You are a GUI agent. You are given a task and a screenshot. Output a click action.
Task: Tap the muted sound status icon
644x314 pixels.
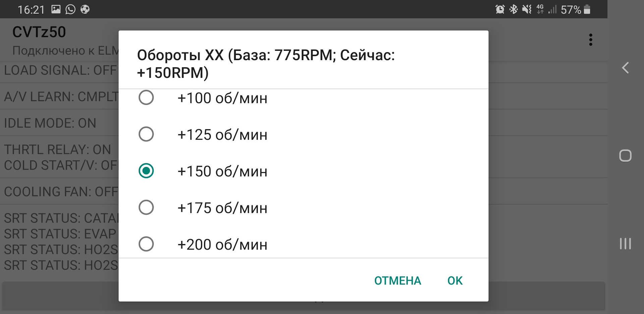(527, 9)
